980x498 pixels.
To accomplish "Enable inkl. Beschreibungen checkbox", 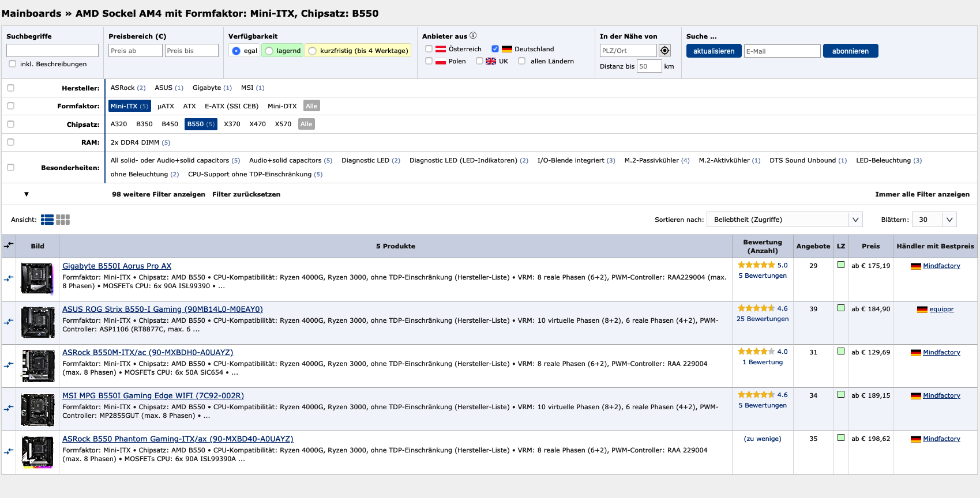I will (12, 64).
